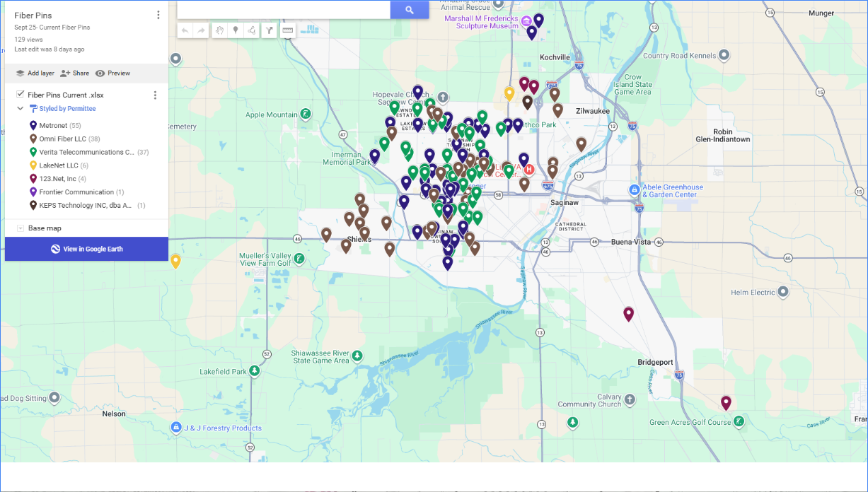Click the Country Road Kennels marker
This screenshot has width=868, height=492.
coord(724,55)
